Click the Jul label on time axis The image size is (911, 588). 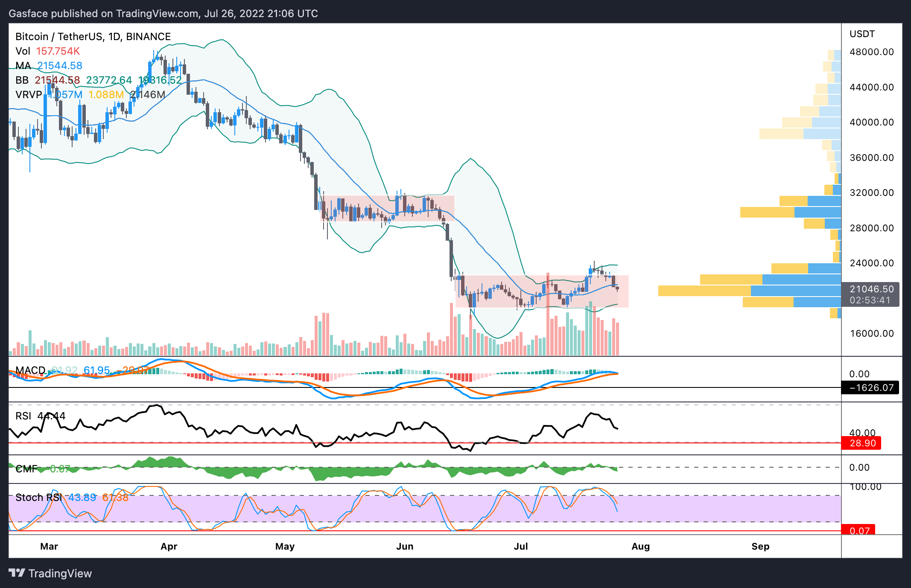point(520,546)
